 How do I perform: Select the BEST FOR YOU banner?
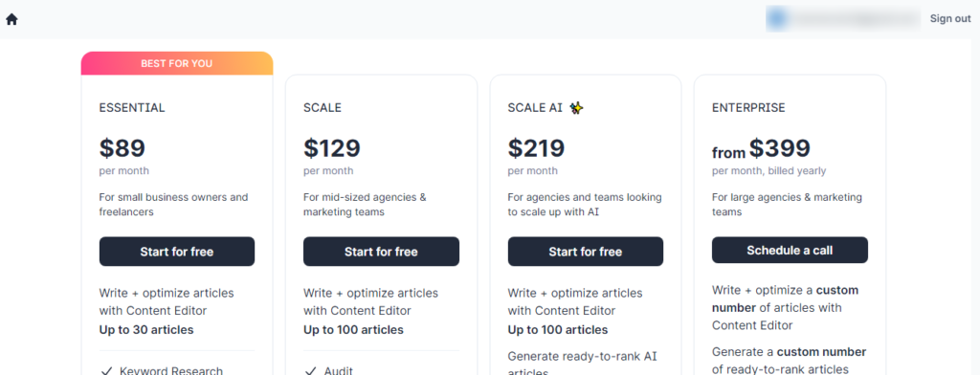click(x=177, y=63)
